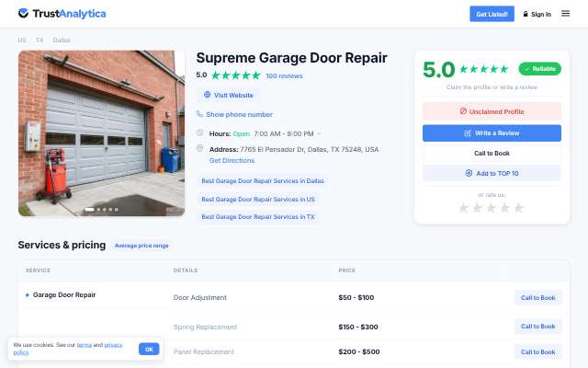Screen dimensions: 588x368
Task: Rate three stars in rate us
Action: (x=491, y=208)
